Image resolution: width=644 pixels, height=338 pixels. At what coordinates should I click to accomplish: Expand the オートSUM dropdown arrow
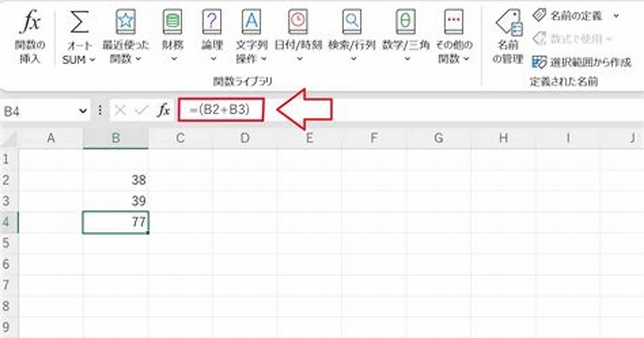tap(93, 60)
